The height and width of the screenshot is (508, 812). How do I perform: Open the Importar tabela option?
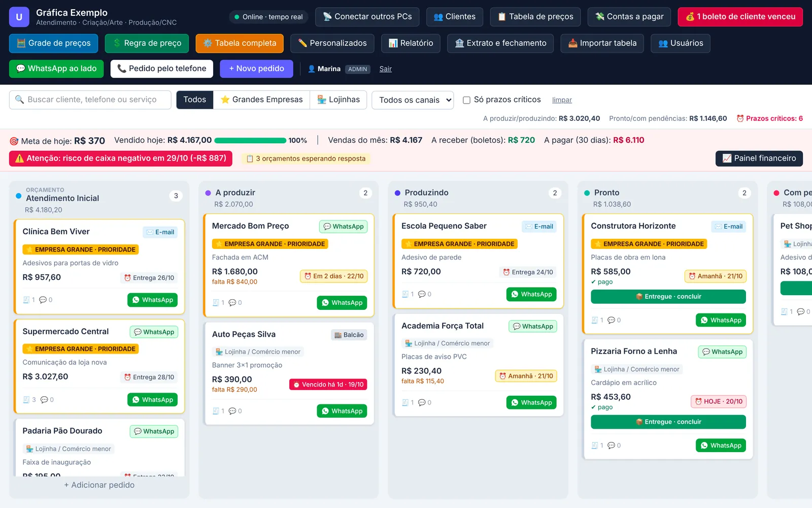(x=602, y=43)
